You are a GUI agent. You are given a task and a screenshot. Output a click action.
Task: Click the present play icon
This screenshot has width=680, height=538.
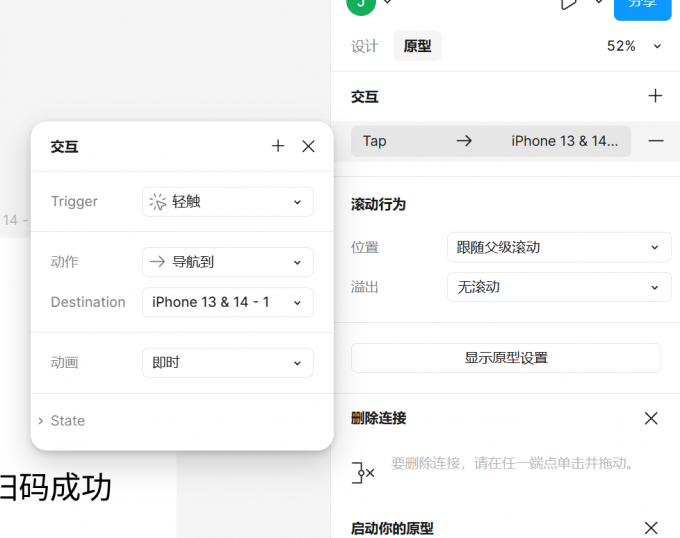(569, 4)
